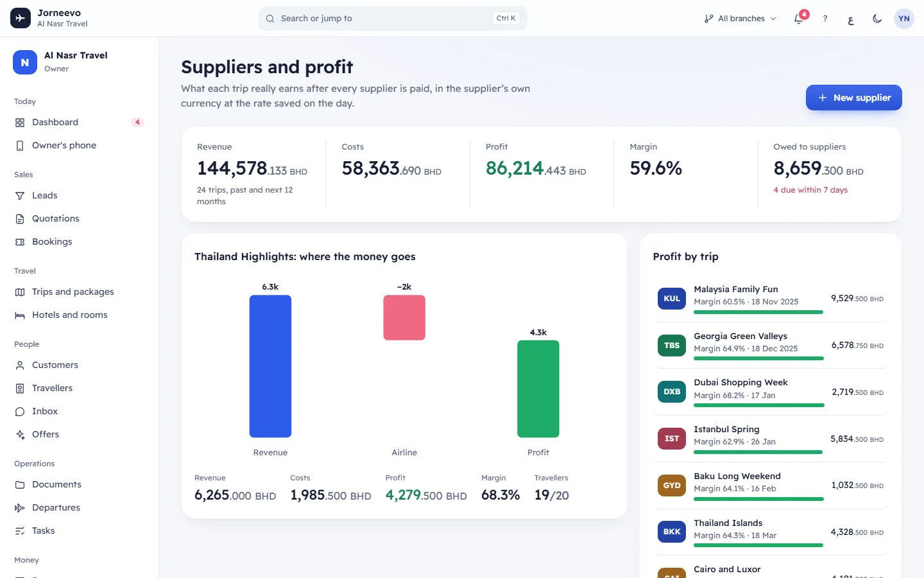The height and width of the screenshot is (578, 924).
Task: Click the TBS trip badge
Action: pyautogui.click(x=672, y=346)
